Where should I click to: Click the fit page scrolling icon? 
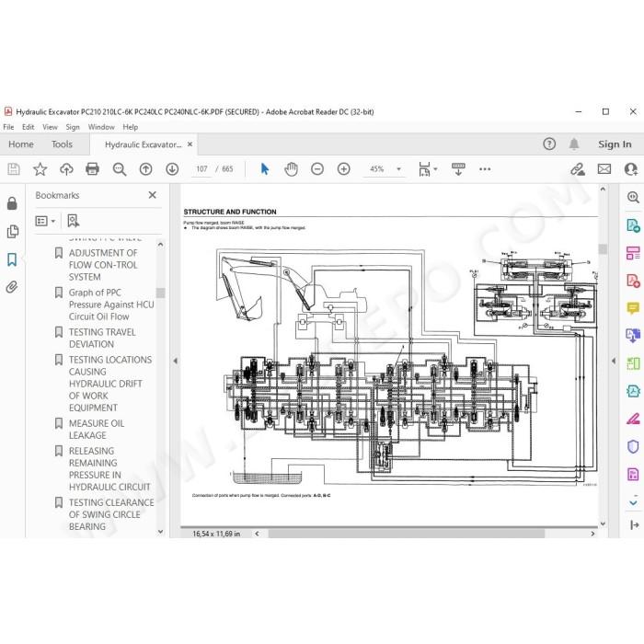click(424, 168)
